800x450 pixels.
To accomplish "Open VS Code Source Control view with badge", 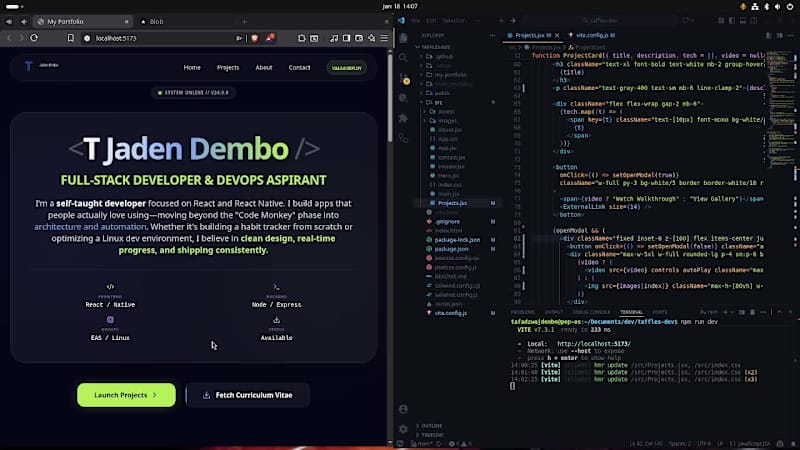I will coord(404,79).
